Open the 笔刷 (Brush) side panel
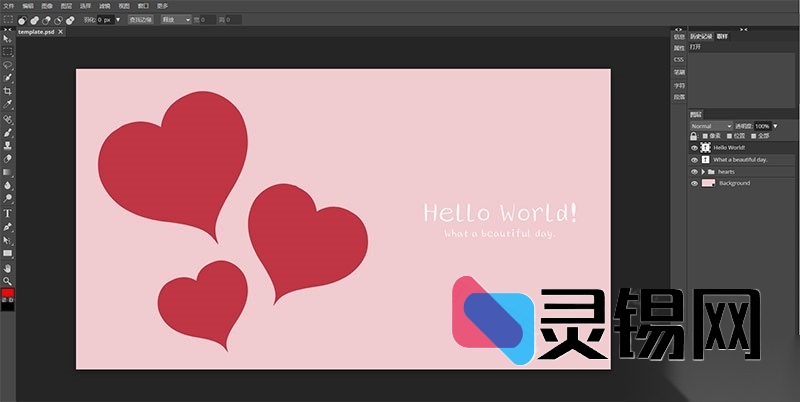The image size is (800, 402). pos(679,72)
